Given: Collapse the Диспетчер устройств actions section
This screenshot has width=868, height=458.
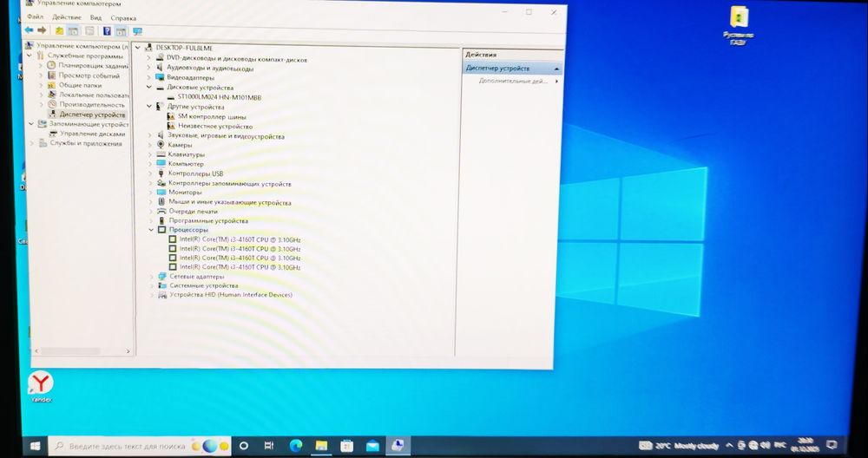Looking at the screenshot, I should [x=556, y=69].
